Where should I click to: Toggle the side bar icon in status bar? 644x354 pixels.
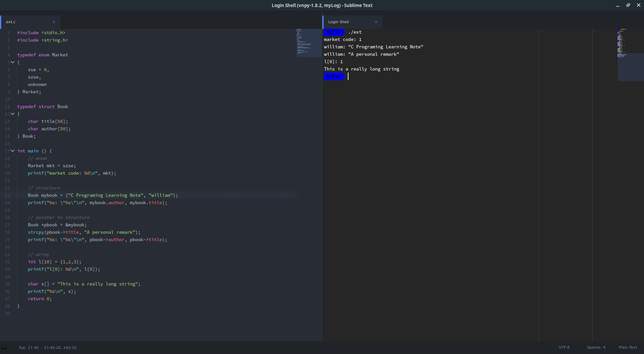(4, 348)
